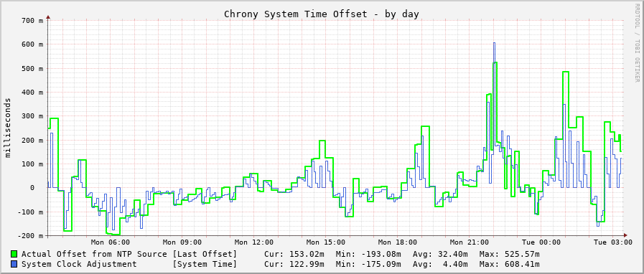The height and width of the screenshot is (274, 644).
Task: Select legend text Actual Offset from NTP Source
Action: click(94, 255)
